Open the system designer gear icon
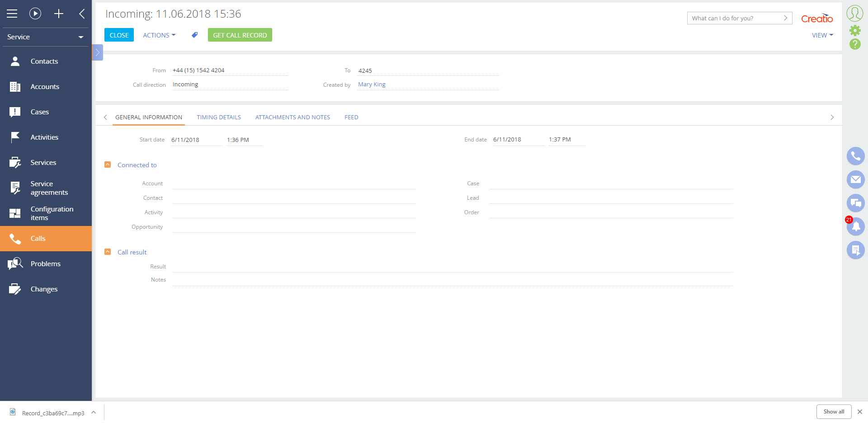868x423 pixels. point(855,30)
